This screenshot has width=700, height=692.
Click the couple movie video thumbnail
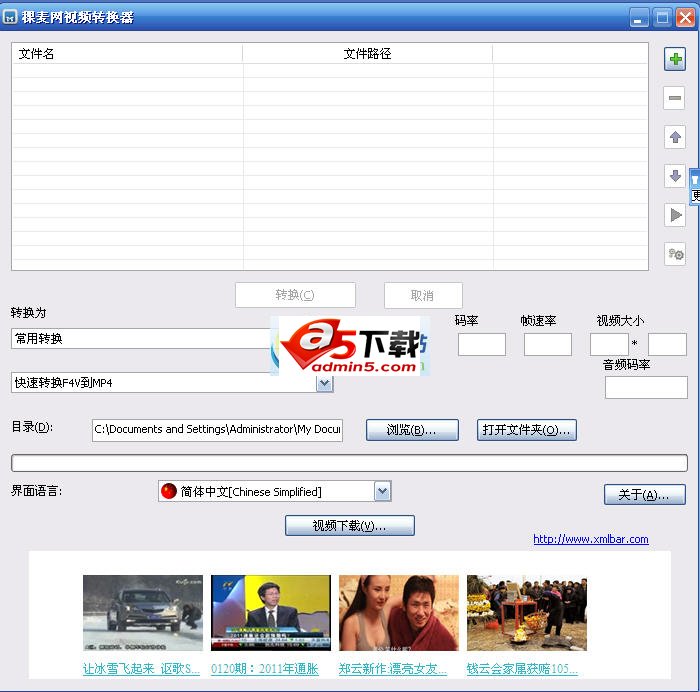tap(399, 613)
